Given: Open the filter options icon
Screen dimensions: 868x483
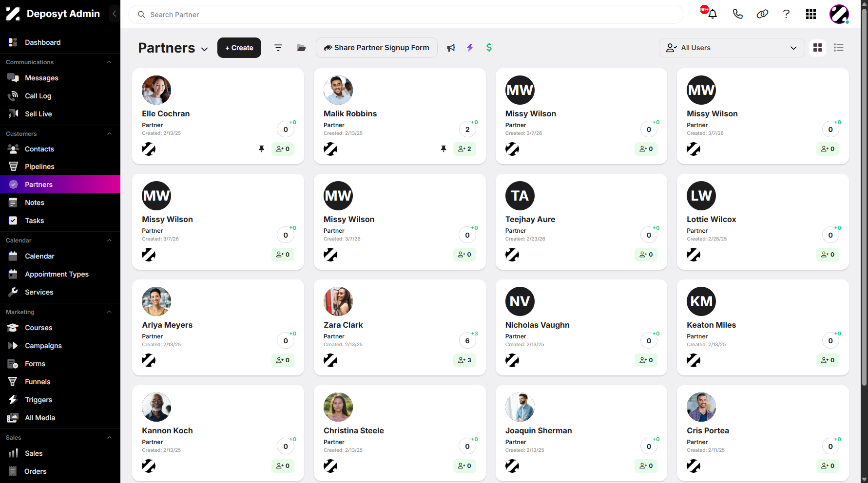Looking at the screenshot, I should (x=278, y=48).
